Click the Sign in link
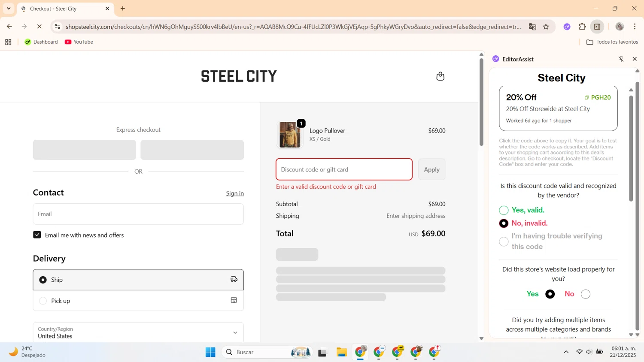 tap(235, 193)
